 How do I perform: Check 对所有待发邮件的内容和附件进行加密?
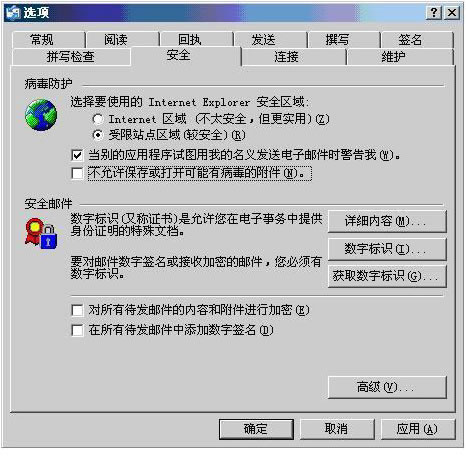pyautogui.click(x=77, y=310)
